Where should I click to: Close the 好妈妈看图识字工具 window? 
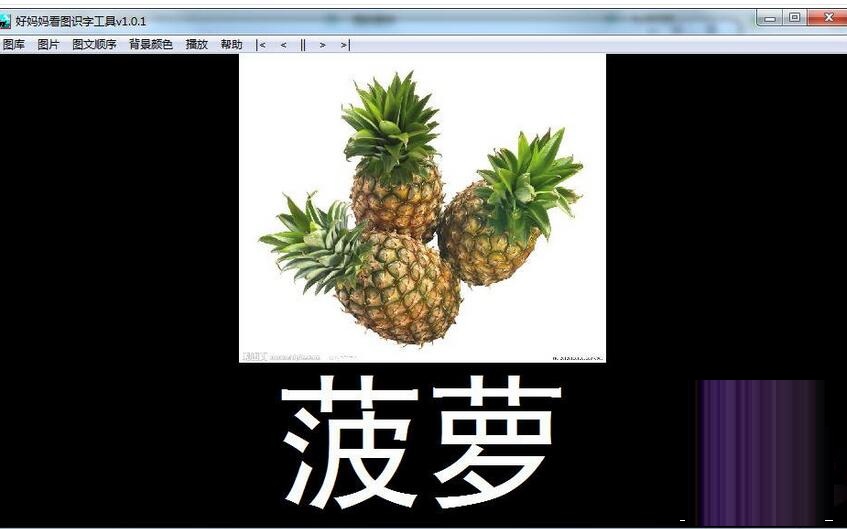pyautogui.click(x=829, y=18)
